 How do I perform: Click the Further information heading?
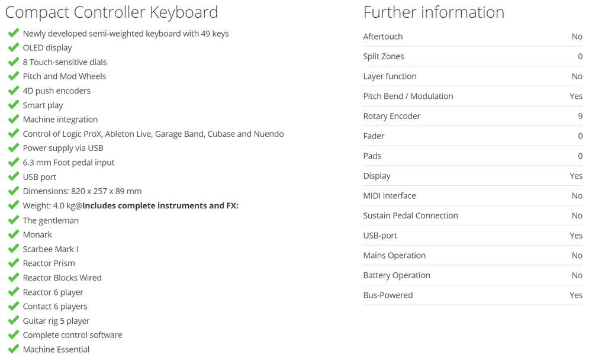pyautogui.click(x=434, y=12)
